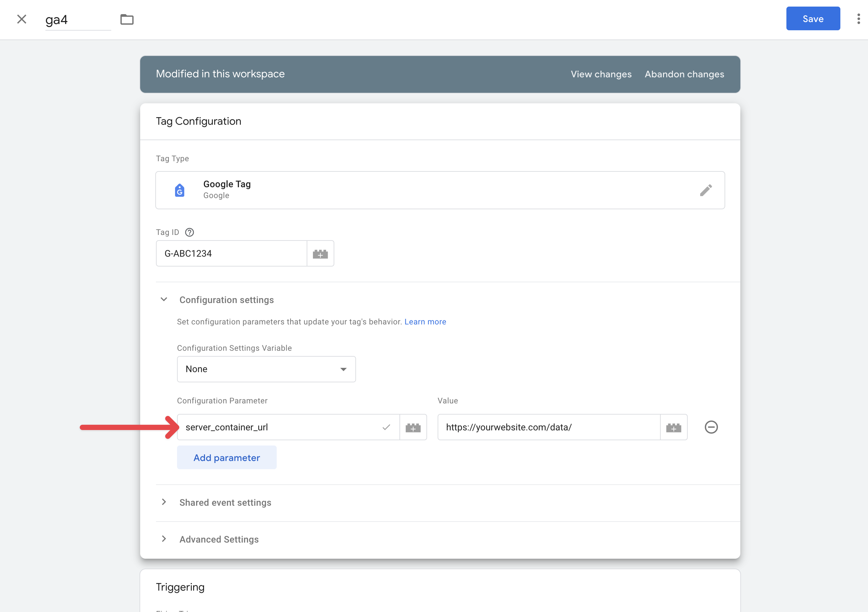
Task: Collapse the Configuration settings section
Action: pos(164,299)
